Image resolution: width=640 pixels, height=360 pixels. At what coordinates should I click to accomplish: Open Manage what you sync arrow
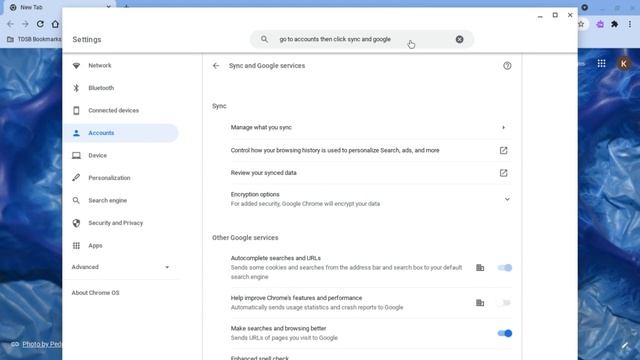tap(503, 127)
